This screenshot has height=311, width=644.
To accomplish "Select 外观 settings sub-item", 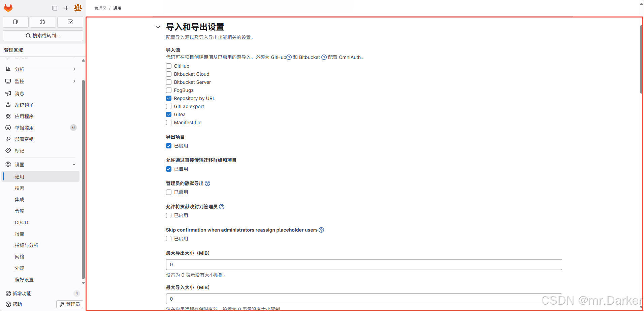I will point(41,268).
